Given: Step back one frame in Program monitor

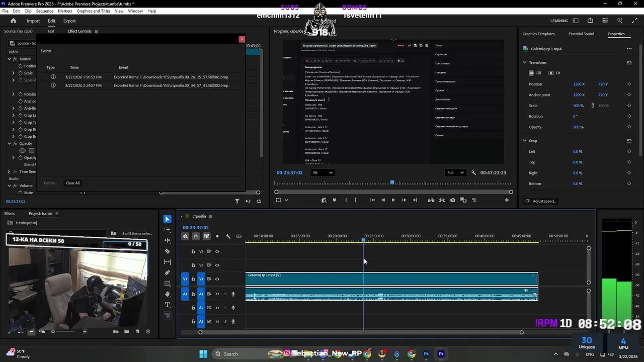Looking at the screenshot, I should click(383, 200).
